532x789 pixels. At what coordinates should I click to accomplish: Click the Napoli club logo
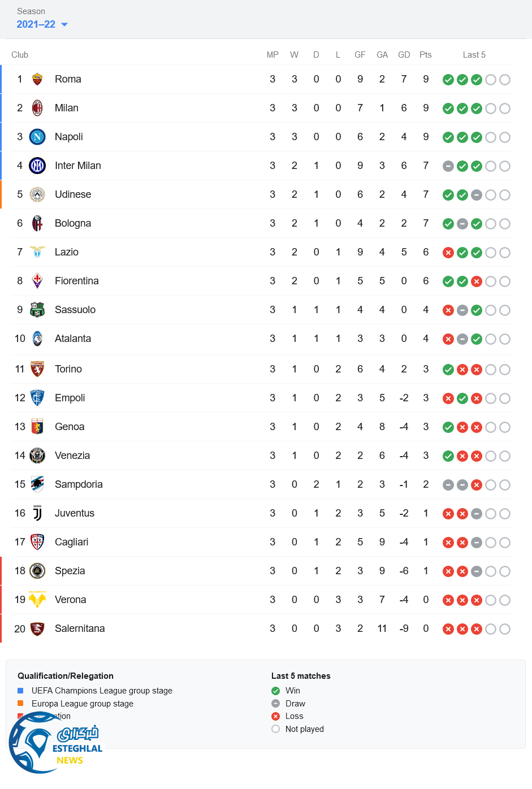37,137
